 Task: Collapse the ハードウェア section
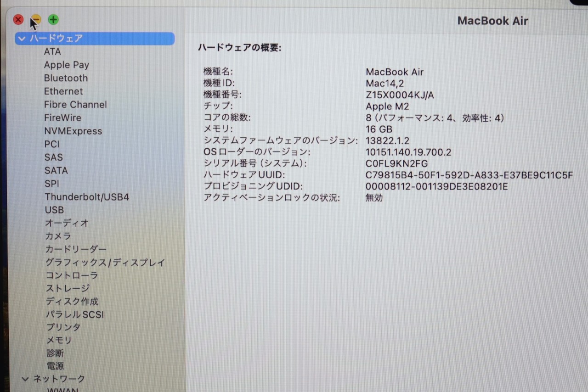coord(22,39)
